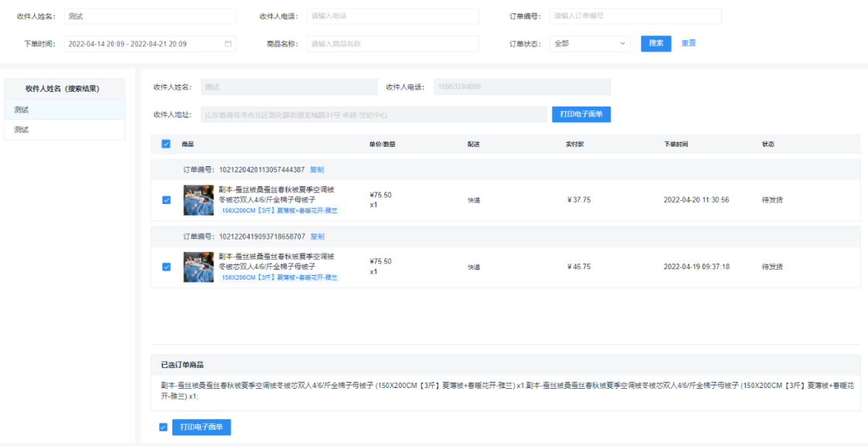Select second recipient in search results list
This screenshot has width=868, height=446.
64,130
